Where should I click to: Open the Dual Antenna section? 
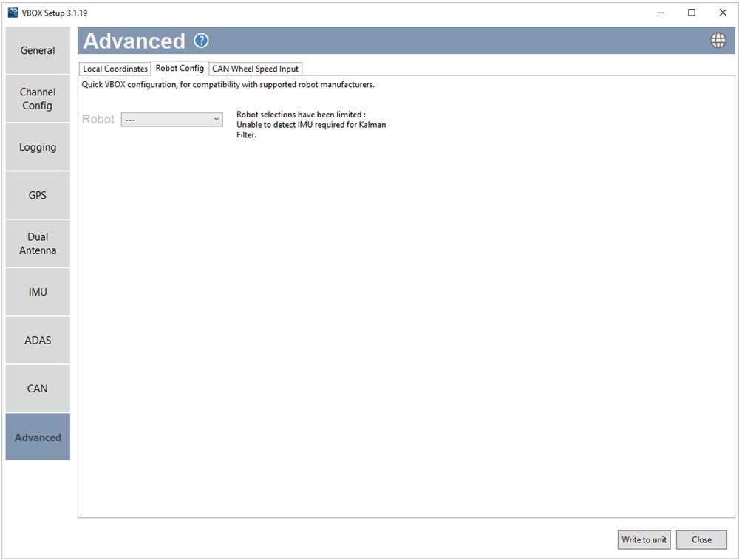(x=37, y=243)
